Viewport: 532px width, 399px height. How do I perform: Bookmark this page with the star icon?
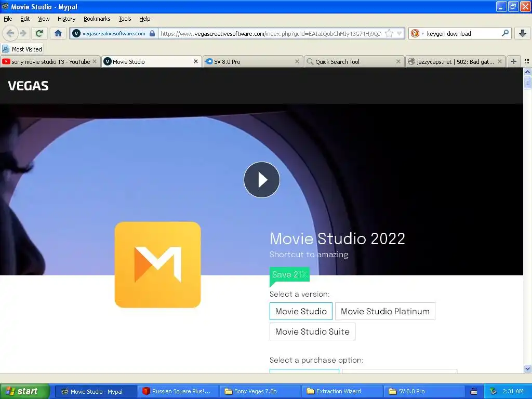click(389, 33)
